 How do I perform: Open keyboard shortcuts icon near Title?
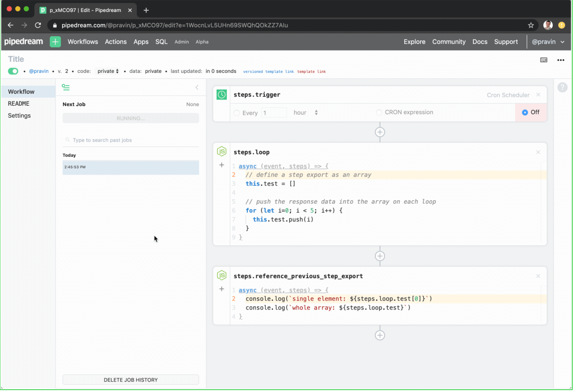543,60
